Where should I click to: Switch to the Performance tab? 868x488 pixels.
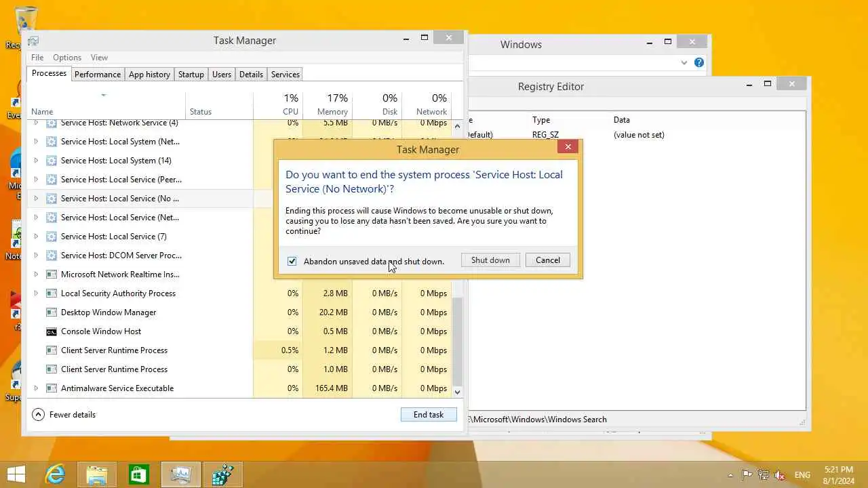tap(98, 75)
